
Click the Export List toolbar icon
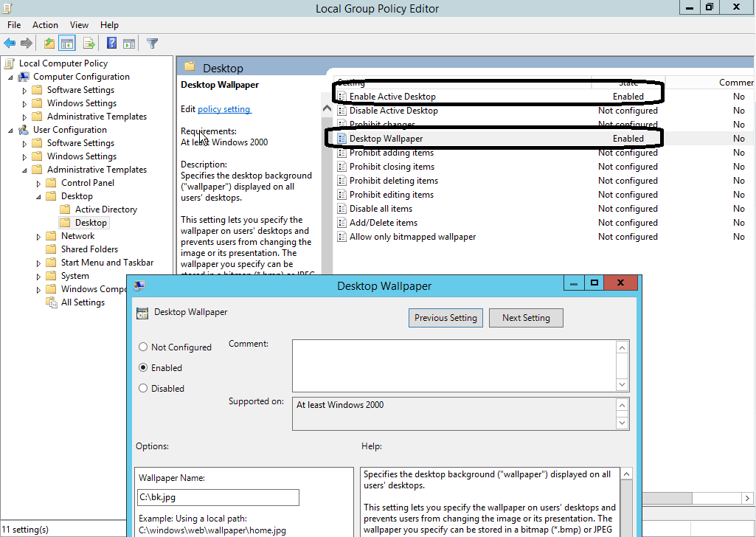pyautogui.click(x=89, y=44)
